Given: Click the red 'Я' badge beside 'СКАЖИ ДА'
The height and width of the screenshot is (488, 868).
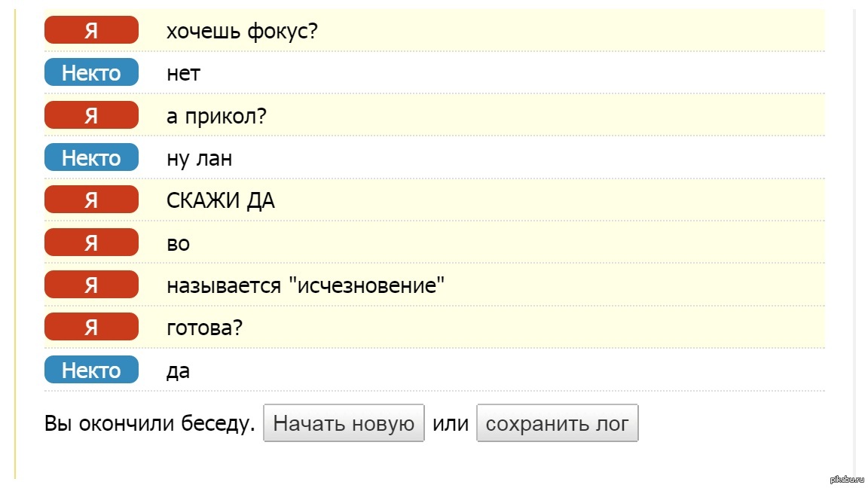Looking at the screenshot, I should 91,199.
